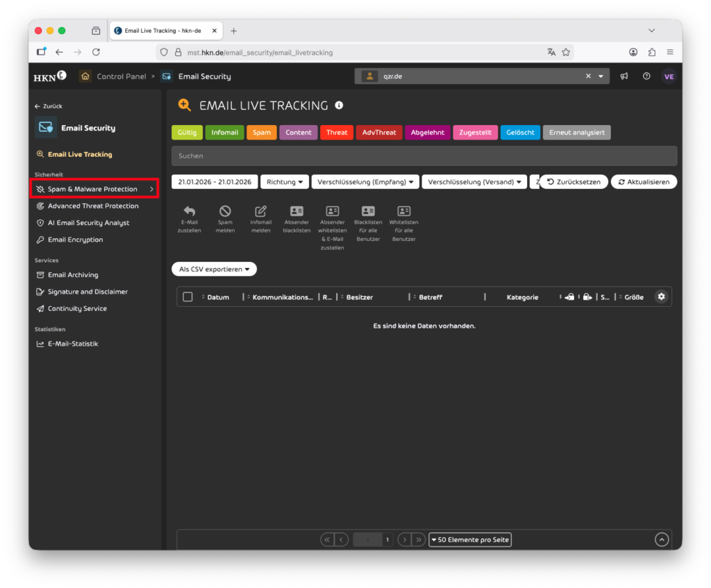Toggle the red Threat filter tag
711x588 pixels.
point(337,133)
